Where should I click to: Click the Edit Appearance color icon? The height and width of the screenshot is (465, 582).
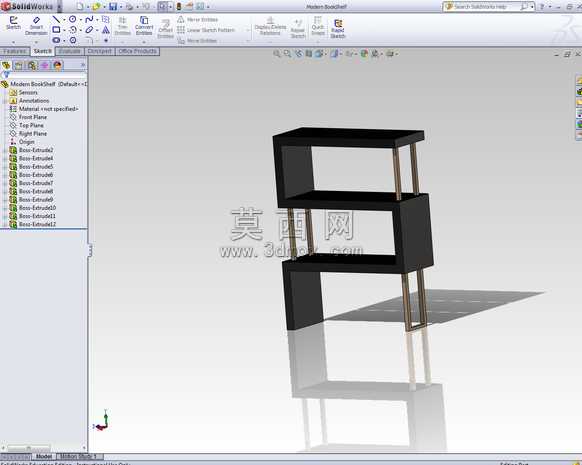pos(364,54)
